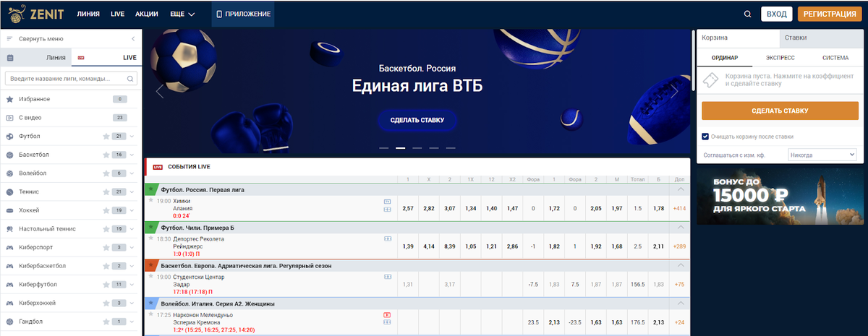The height and width of the screenshot is (336, 868).
Task: Favorite the Киберфутбол category star
Action: point(106,285)
